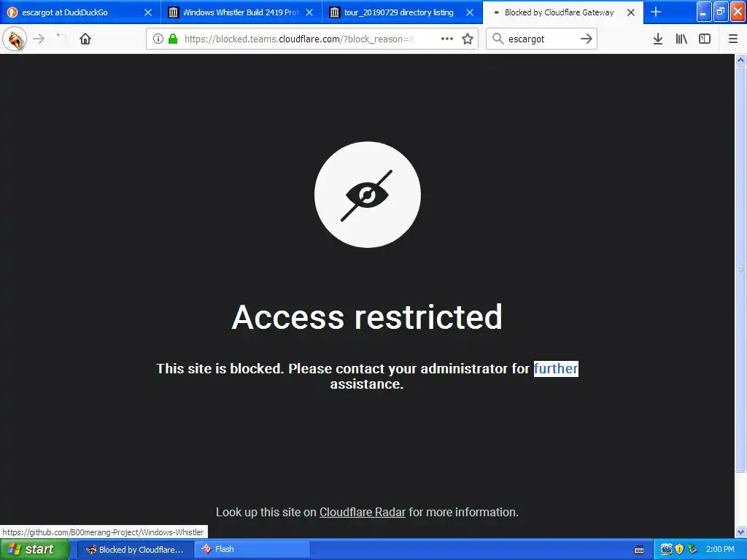The image size is (747, 560).
Task: Open the downloads arrow icon
Action: point(658,39)
